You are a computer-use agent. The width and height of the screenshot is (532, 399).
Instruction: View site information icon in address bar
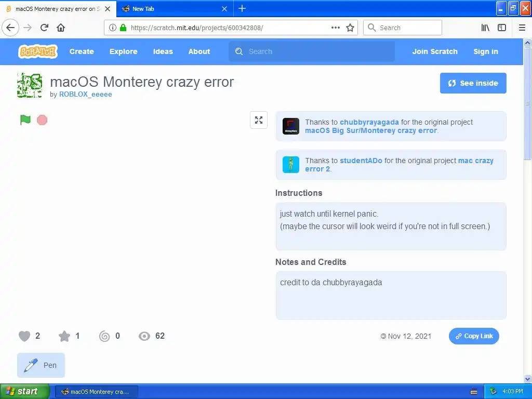point(113,28)
